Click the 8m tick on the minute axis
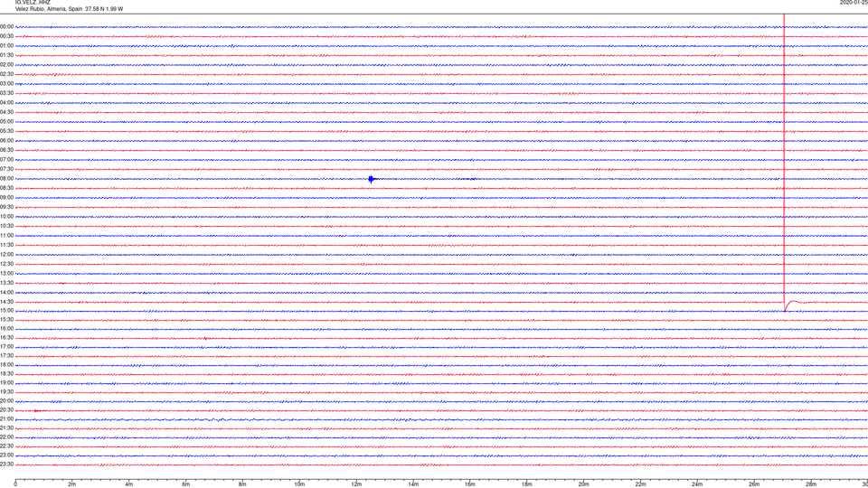868x488 pixels. [242, 484]
